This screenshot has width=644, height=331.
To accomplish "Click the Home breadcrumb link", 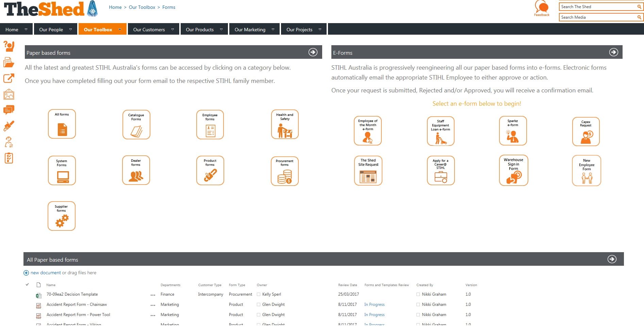I will (115, 7).
